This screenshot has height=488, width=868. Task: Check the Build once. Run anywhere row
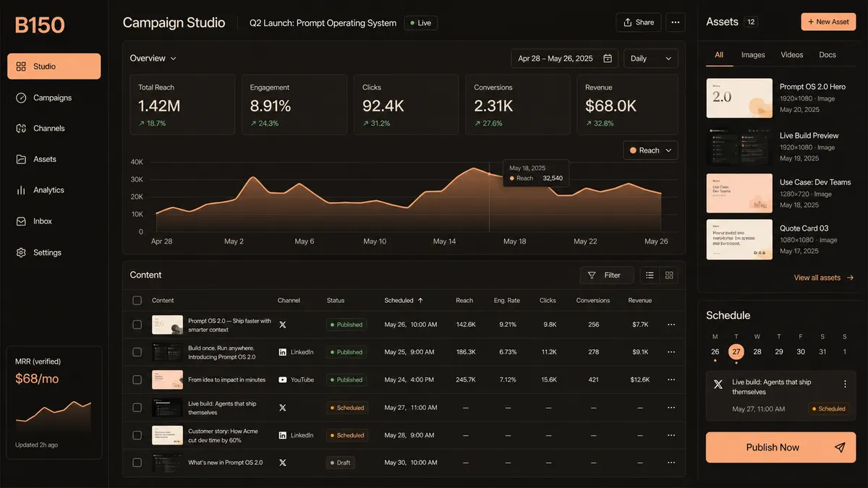[137, 352]
